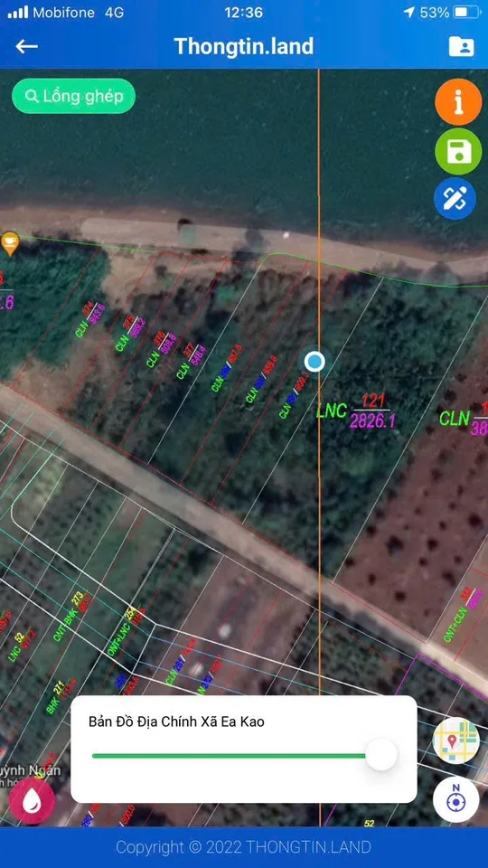The height and width of the screenshot is (868, 488).
Task: Tap the battery indicator in status bar
Action: [467, 12]
